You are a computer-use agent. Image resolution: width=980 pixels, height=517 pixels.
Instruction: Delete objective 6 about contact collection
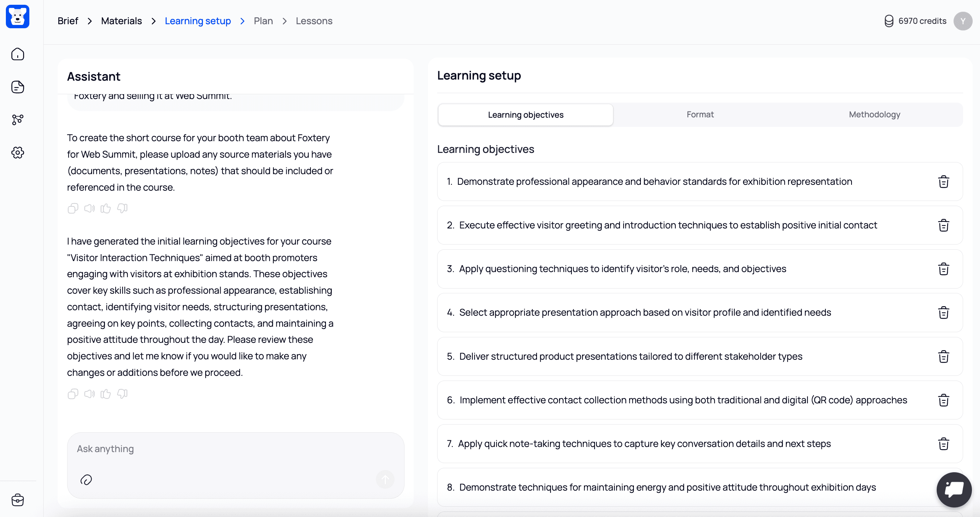tap(944, 400)
